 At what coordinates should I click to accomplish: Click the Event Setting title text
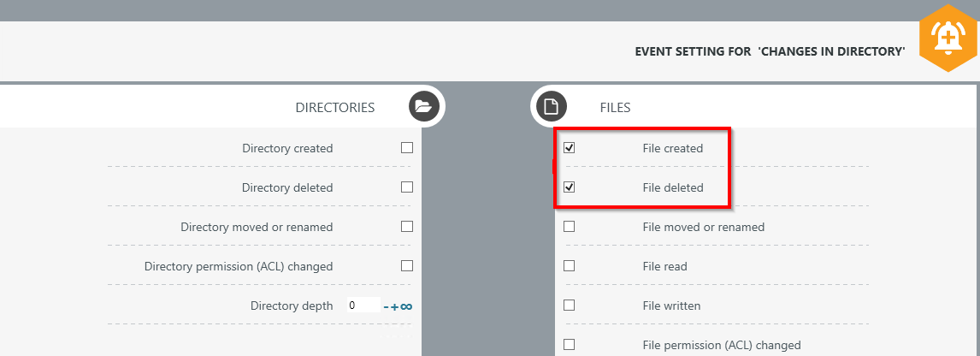(x=770, y=51)
